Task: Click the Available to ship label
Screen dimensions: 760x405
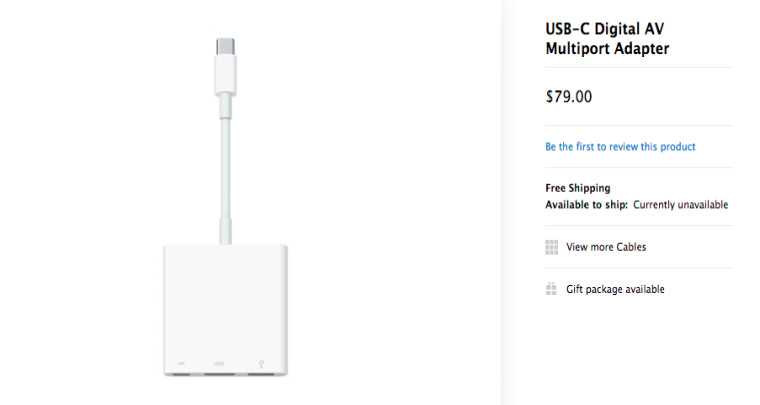Action: (586, 204)
